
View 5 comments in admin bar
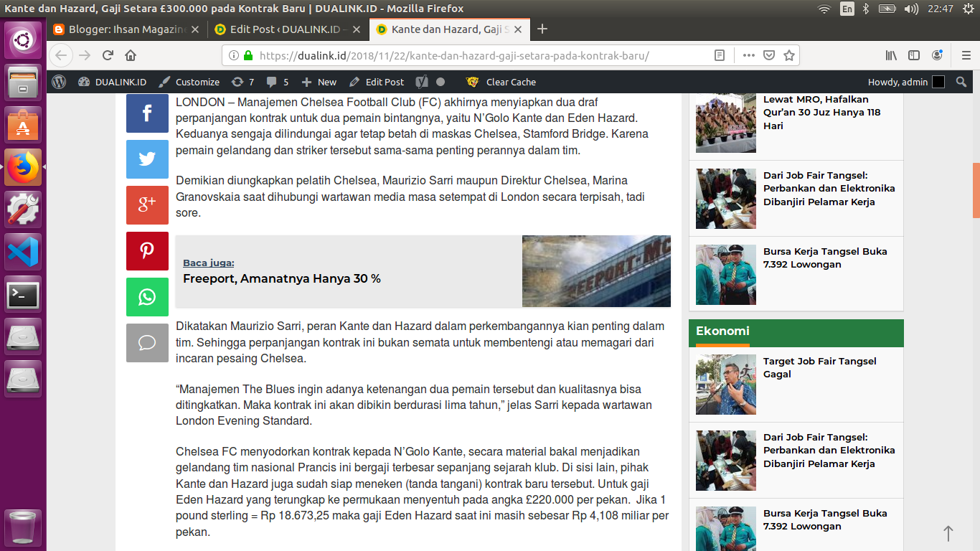tap(277, 82)
